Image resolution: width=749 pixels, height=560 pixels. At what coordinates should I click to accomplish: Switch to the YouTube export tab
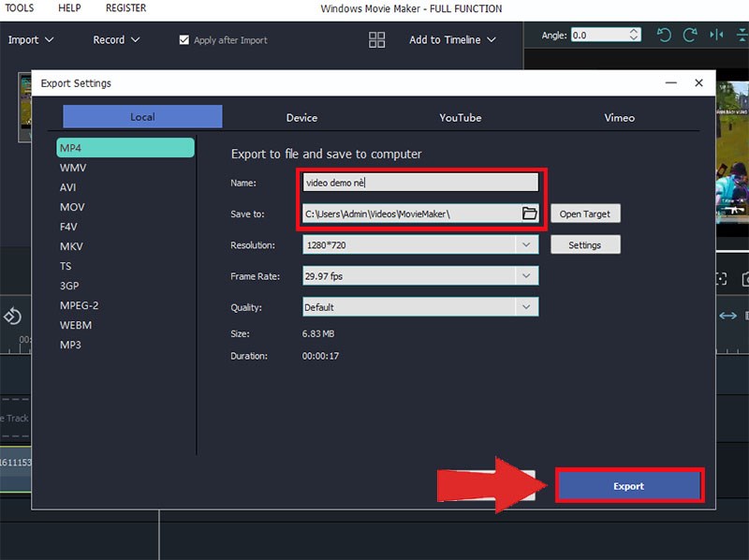click(x=461, y=117)
